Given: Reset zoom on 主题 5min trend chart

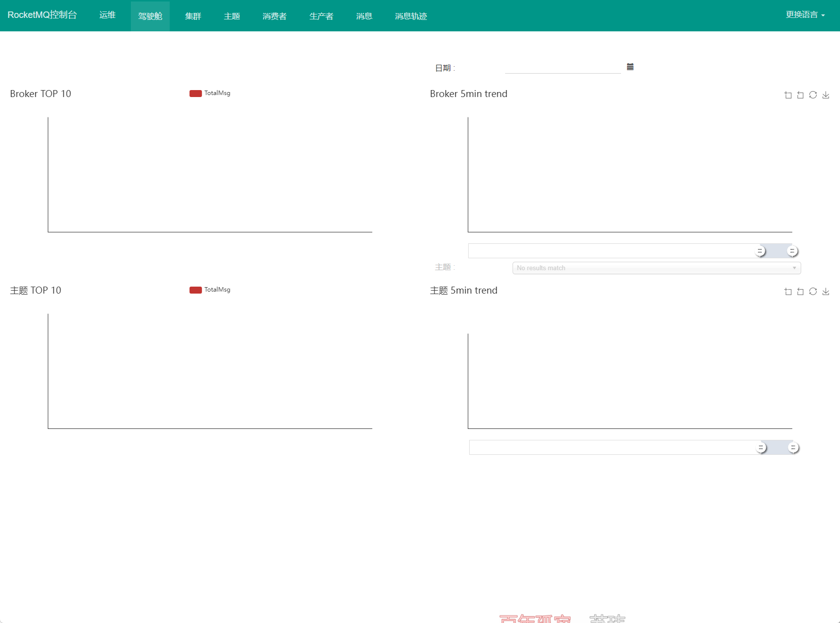Looking at the screenshot, I should pyautogui.click(x=800, y=291).
